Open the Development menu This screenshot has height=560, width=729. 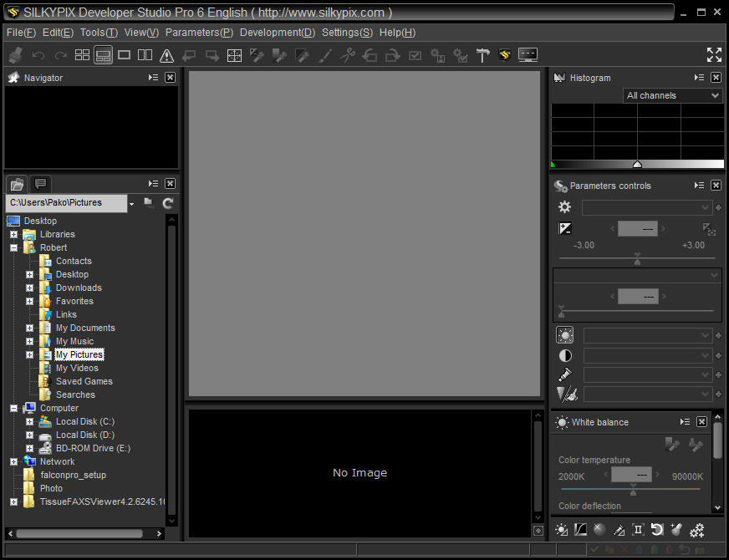point(277,33)
